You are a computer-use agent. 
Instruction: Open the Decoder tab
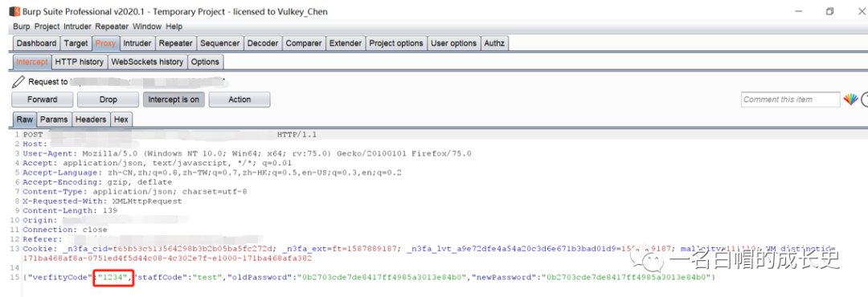[263, 43]
